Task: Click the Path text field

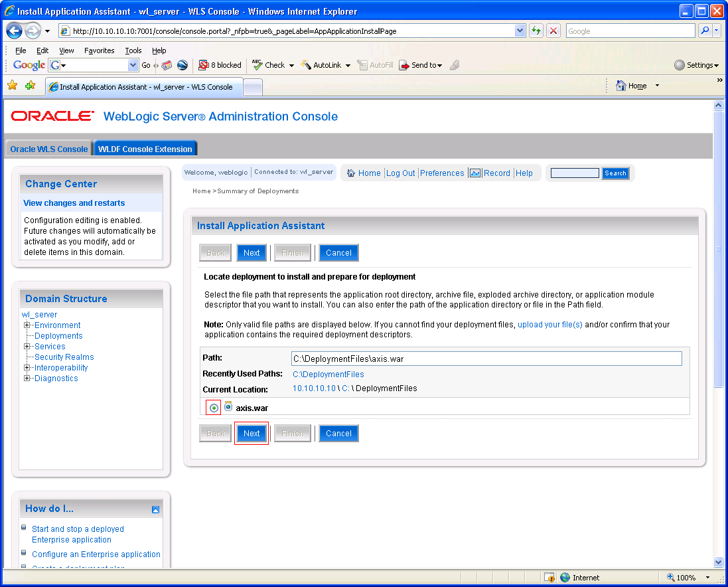Action: point(486,359)
